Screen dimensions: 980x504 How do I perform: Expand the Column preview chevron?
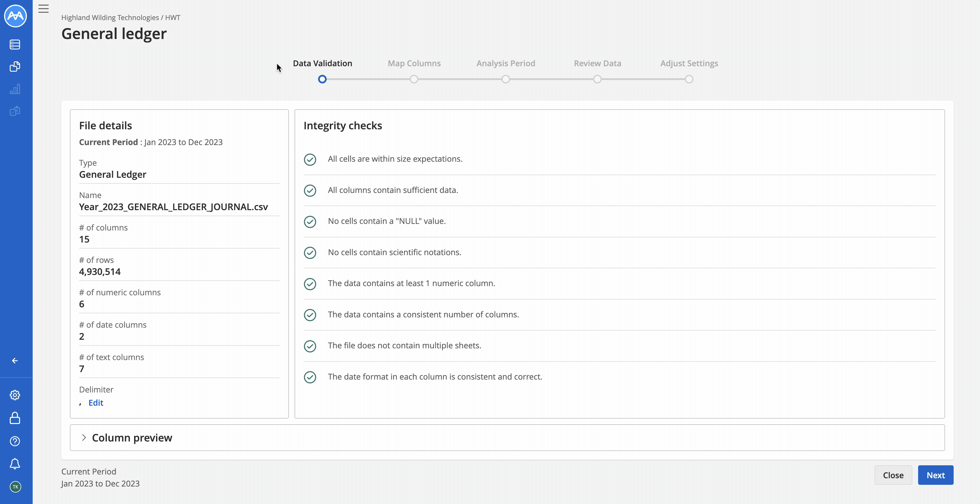84,437
